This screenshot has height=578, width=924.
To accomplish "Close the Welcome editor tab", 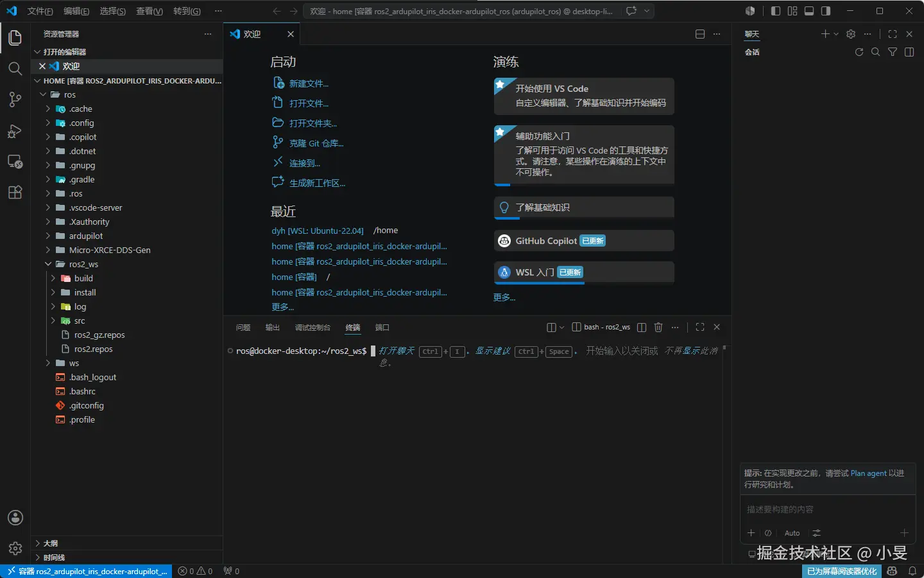I will (291, 34).
